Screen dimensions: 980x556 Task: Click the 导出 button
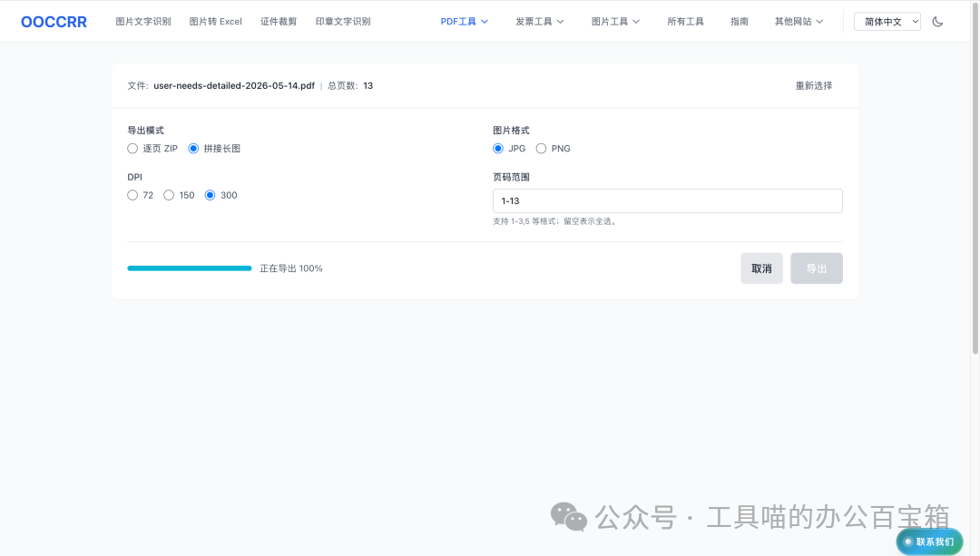click(817, 268)
